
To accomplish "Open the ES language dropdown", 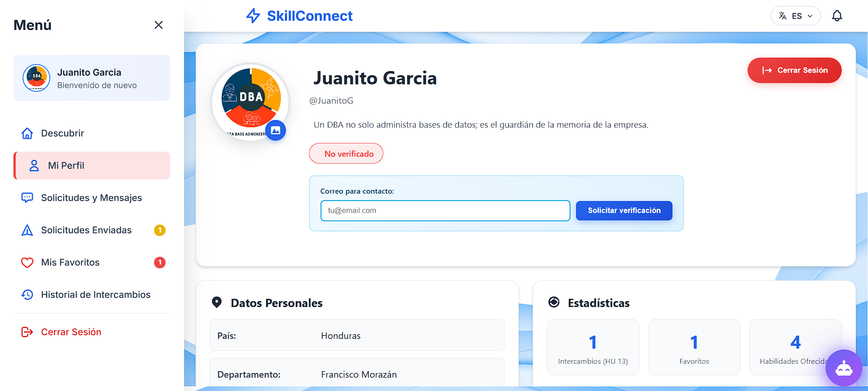I will tap(796, 16).
